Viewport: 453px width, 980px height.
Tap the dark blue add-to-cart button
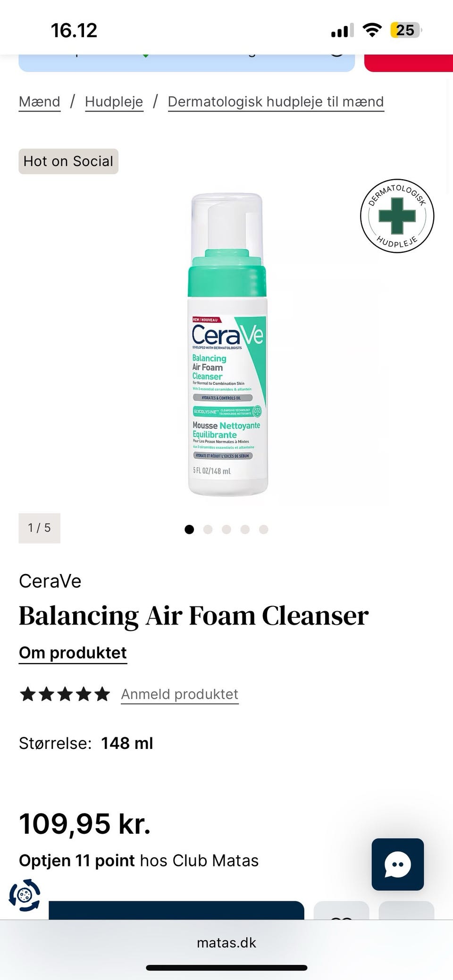coord(176,910)
